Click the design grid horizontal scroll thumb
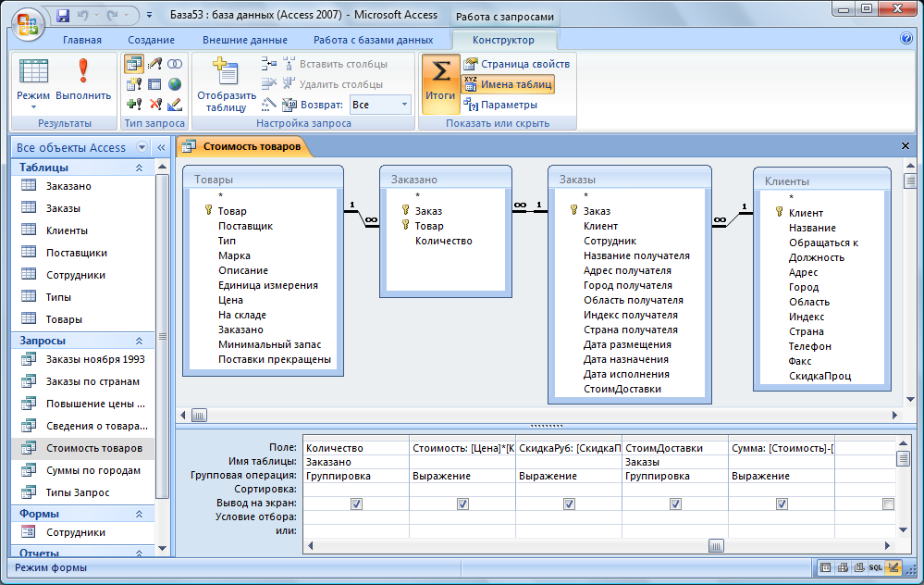 point(716,545)
